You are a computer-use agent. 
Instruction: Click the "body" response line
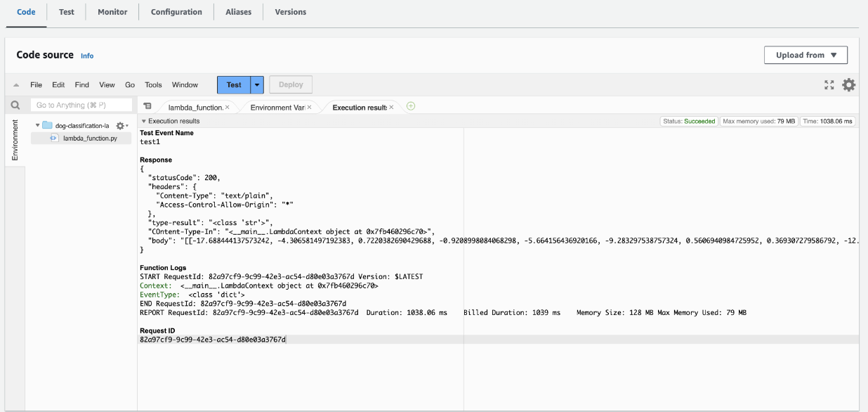pyautogui.click(x=502, y=240)
